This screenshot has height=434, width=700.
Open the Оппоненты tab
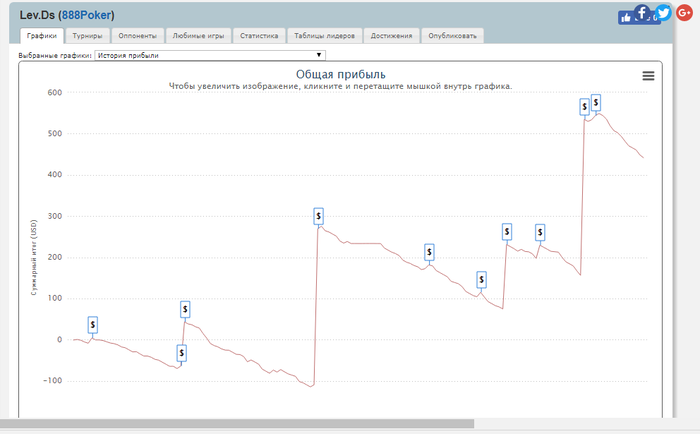[138, 36]
